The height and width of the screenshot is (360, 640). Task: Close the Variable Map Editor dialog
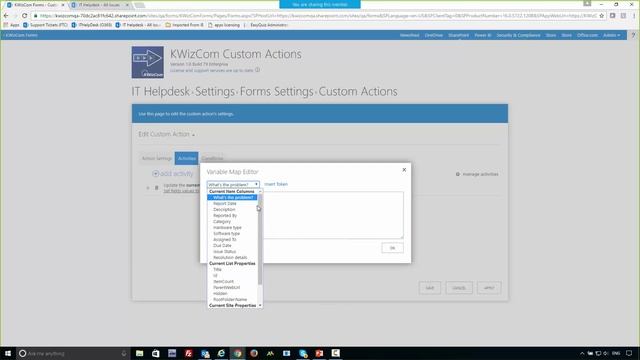(404, 170)
